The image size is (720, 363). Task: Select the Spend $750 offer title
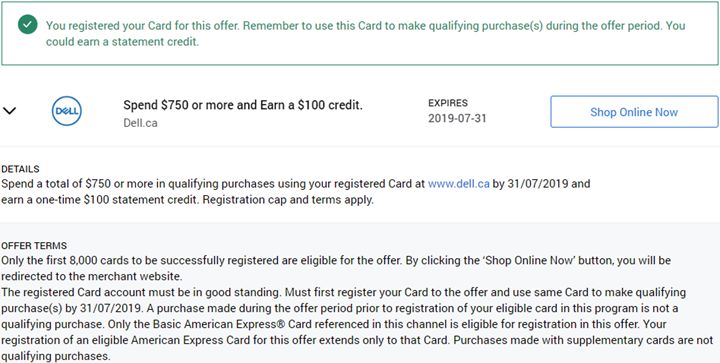tap(243, 105)
